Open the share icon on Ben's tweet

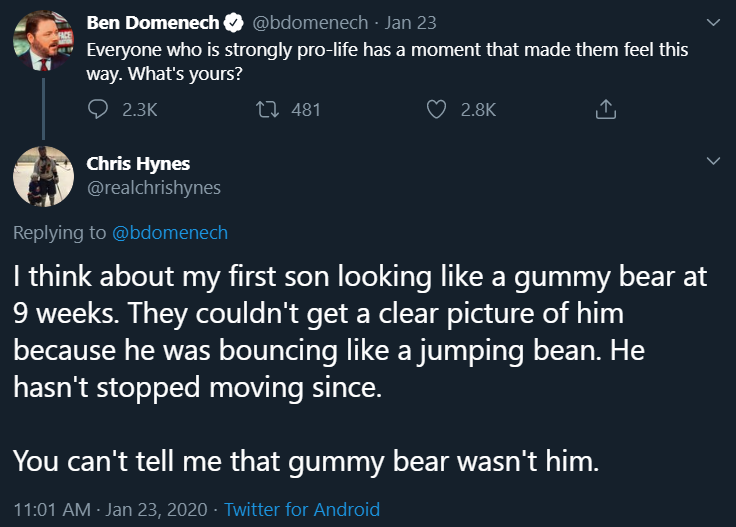(x=605, y=109)
